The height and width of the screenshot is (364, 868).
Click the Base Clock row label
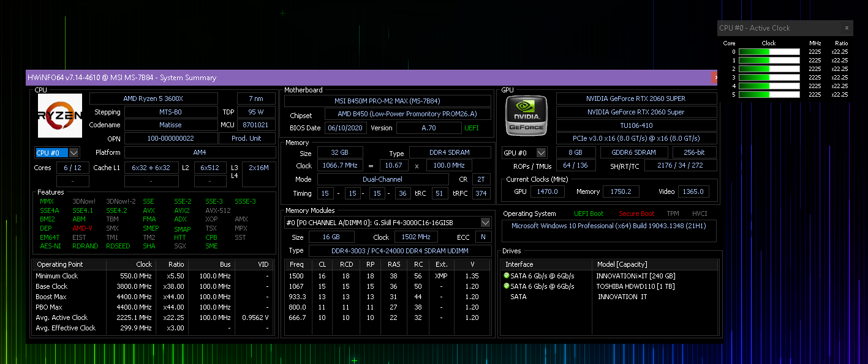click(x=51, y=286)
